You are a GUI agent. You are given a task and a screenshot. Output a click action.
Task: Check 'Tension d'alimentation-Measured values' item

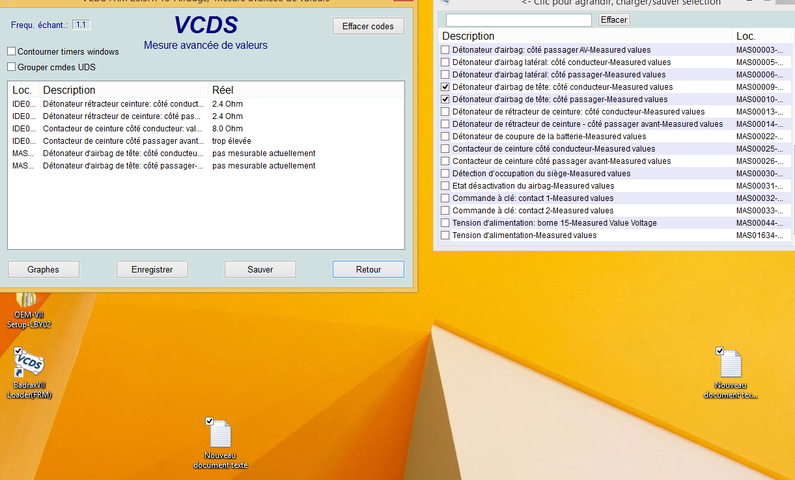point(445,235)
